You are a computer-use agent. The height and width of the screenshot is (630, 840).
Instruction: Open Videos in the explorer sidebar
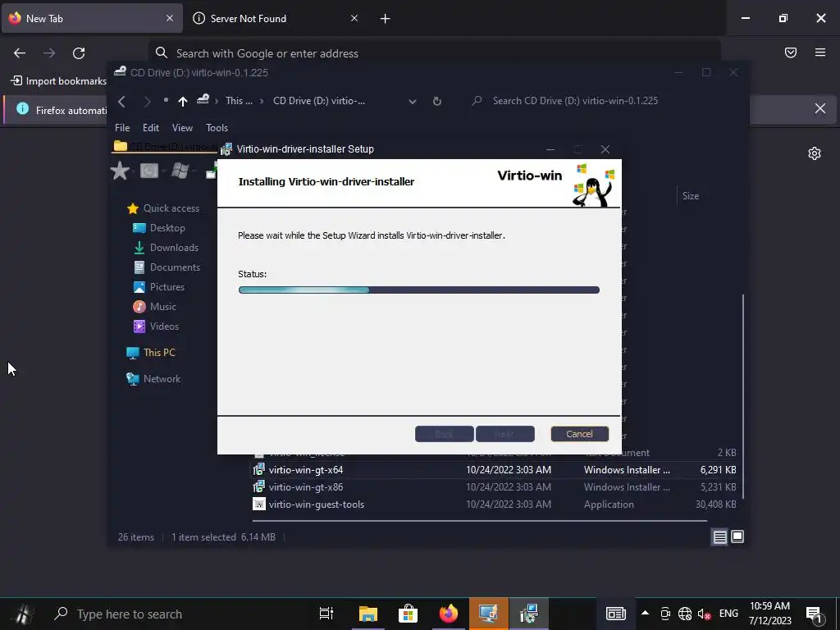click(x=155, y=326)
